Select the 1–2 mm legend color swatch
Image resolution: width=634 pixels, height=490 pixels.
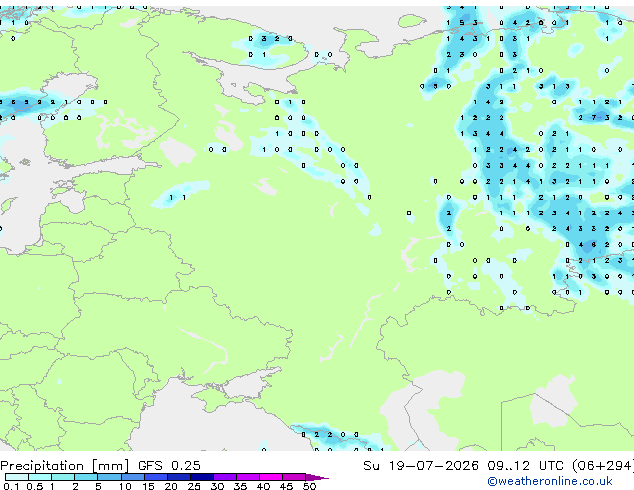pyautogui.click(x=63, y=477)
